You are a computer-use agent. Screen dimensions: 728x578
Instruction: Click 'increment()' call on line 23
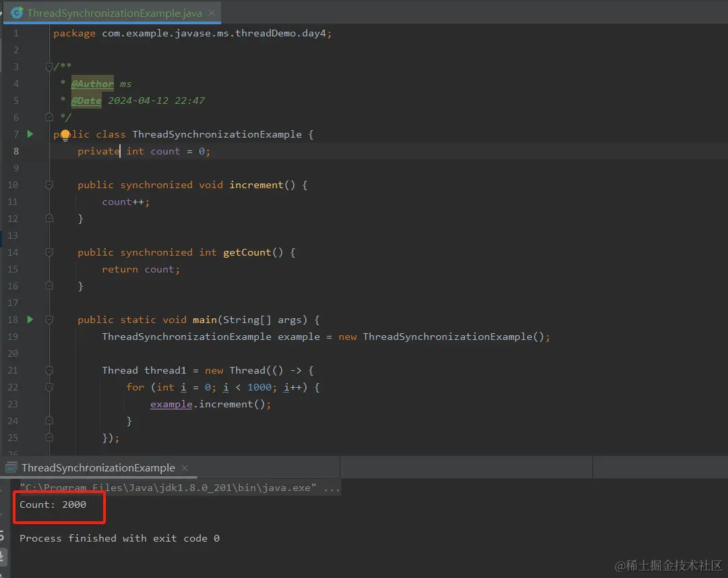coord(232,404)
